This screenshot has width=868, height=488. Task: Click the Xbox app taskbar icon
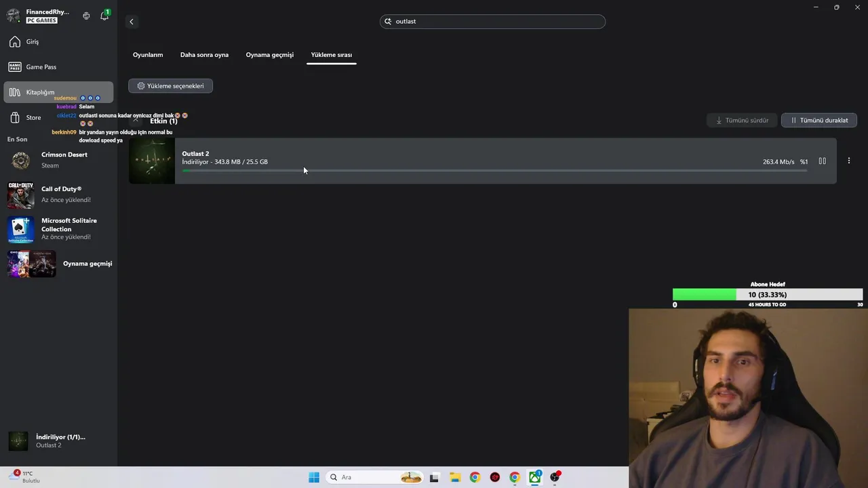pyautogui.click(x=535, y=477)
